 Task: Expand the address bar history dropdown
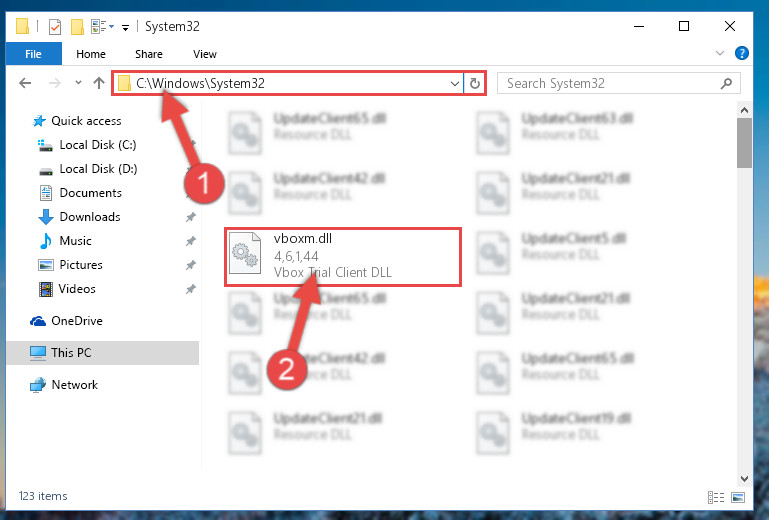[x=455, y=83]
